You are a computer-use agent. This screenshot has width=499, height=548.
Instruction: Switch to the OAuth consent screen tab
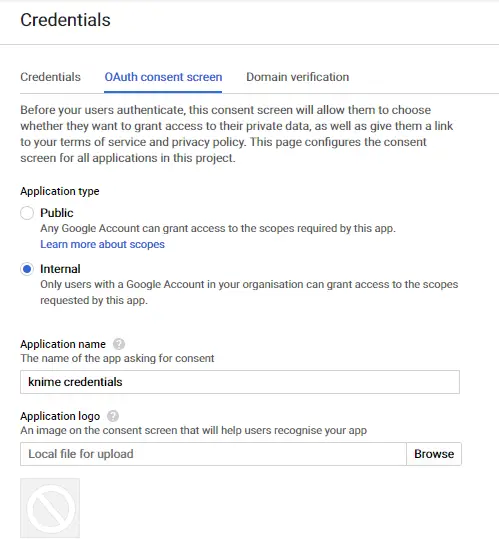pos(163,77)
